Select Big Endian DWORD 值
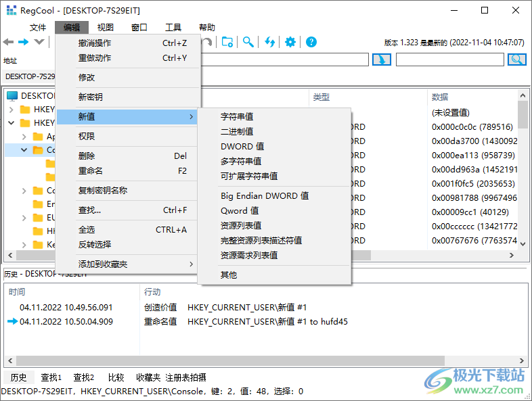The image size is (532, 401). click(274, 196)
